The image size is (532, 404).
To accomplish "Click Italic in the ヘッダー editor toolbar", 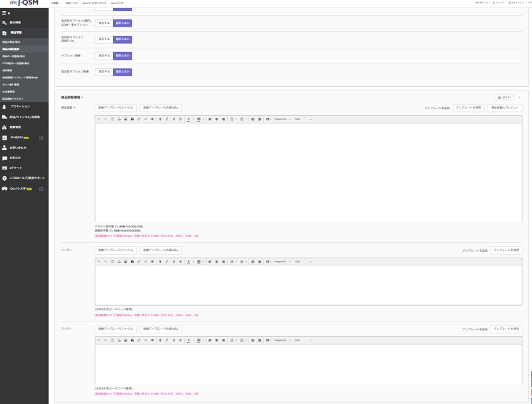I will point(167,262).
